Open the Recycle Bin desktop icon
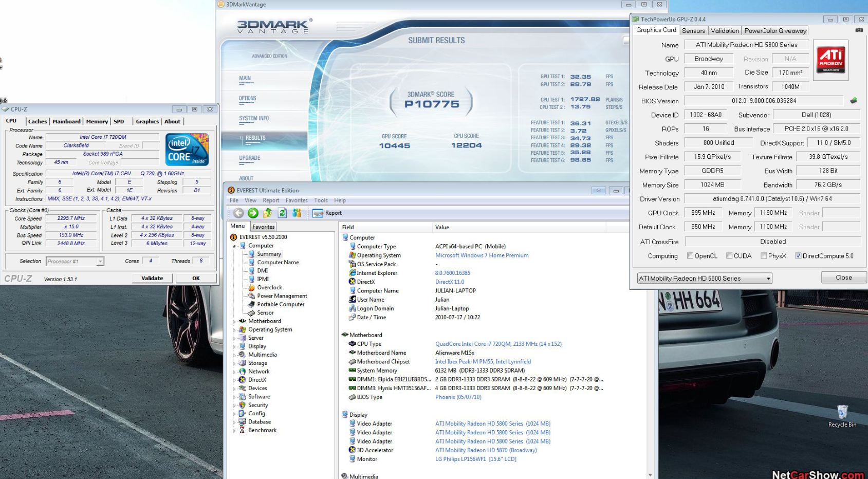The image size is (868, 479). click(x=842, y=416)
